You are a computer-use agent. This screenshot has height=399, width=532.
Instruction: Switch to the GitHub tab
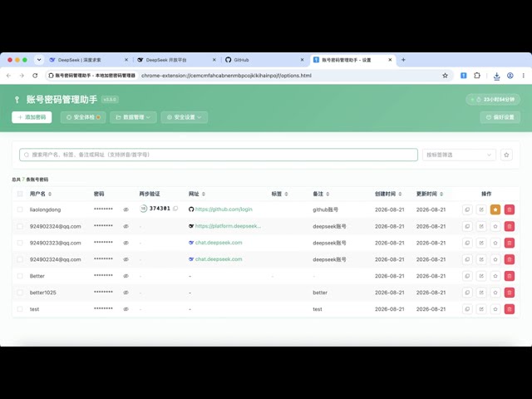pyautogui.click(x=265, y=60)
